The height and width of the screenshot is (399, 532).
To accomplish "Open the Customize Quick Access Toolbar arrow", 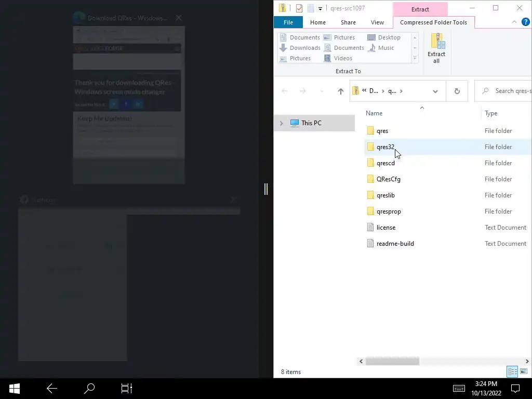I will [x=320, y=8].
